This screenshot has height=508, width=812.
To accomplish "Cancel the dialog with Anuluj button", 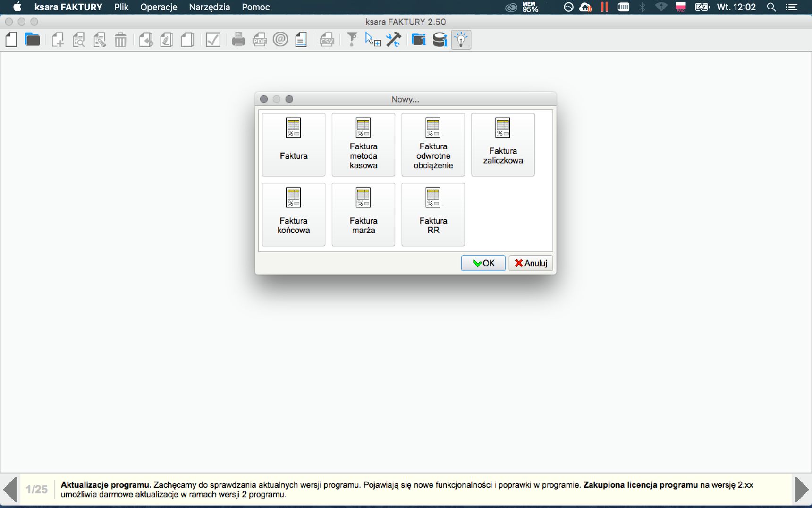I will 531,263.
